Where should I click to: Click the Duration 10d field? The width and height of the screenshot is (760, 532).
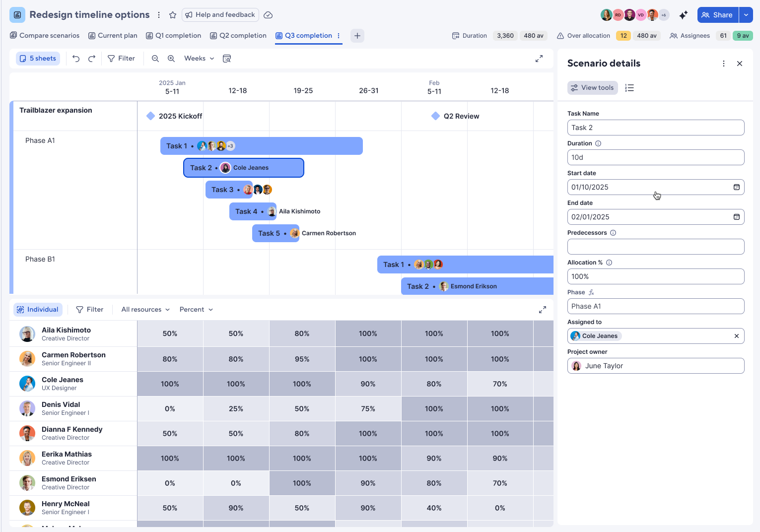tap(656, 157)
